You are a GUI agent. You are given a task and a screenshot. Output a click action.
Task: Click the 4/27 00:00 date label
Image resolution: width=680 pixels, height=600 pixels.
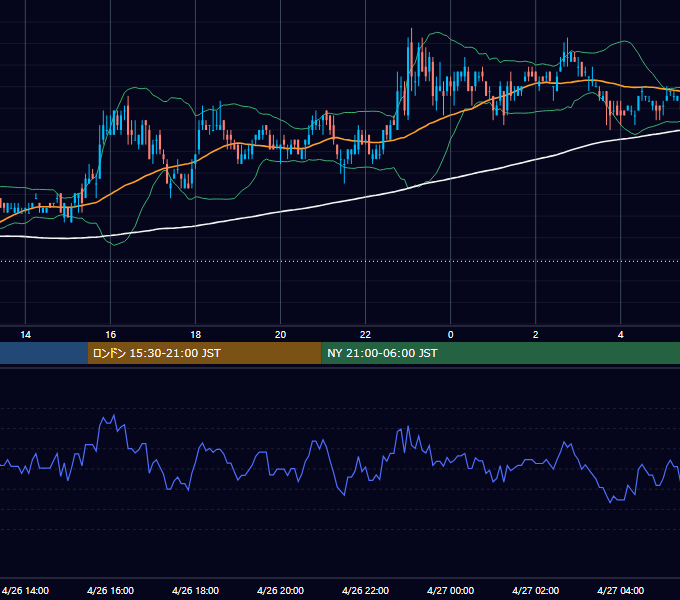[451, 590]
